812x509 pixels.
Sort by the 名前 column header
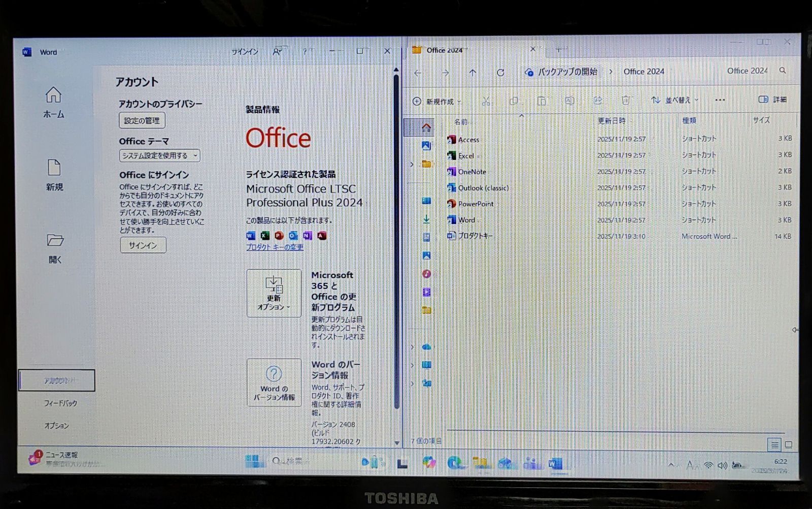[461, 121]
